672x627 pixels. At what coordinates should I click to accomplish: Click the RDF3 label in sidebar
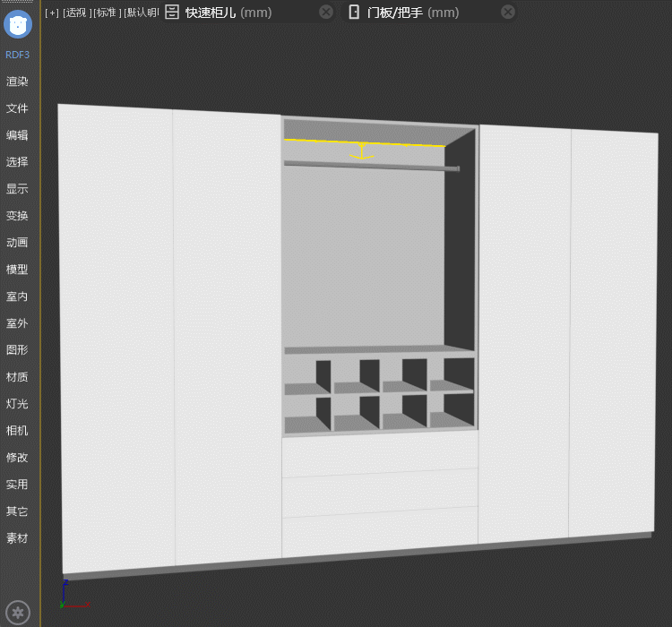pos(18,55)
